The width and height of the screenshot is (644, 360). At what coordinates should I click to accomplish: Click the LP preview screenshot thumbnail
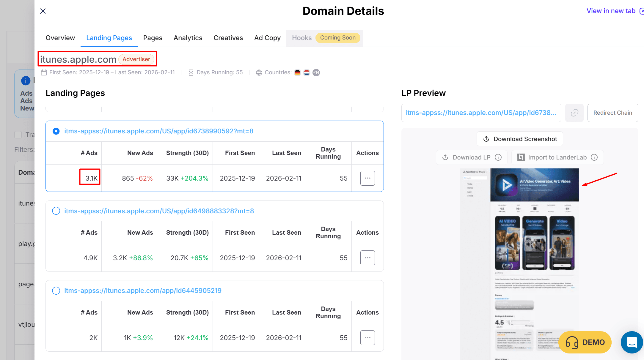point(519,252)
